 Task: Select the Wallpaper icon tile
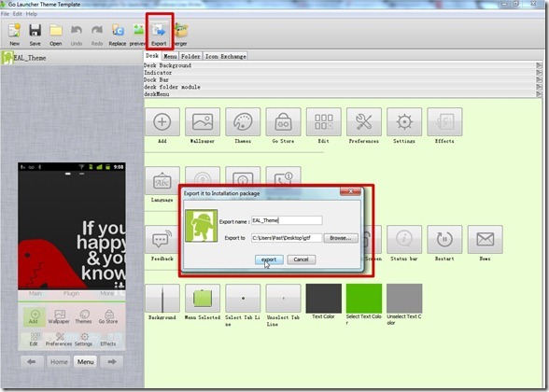(x=203, y=121)
